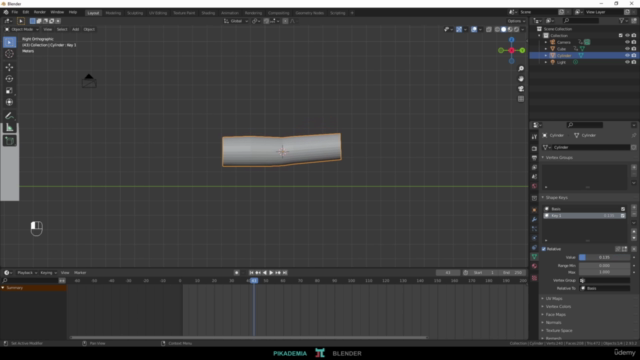Open the Output properties tab
This screenshot has height=360, width=640.
click(534, 158)
